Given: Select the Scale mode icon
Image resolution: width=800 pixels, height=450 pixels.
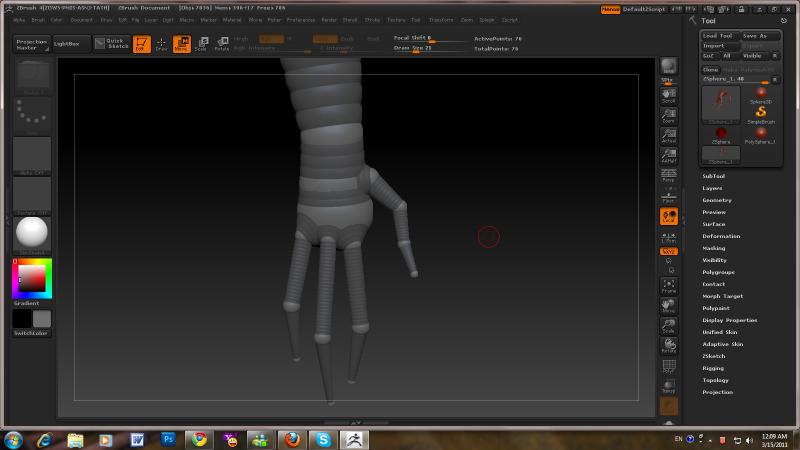Looking at the screenshot, I should (202, 44).
